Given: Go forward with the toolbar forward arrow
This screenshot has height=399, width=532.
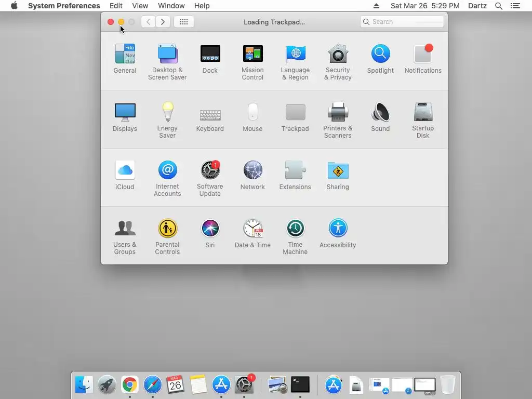Looking at the screenshot, I should 163,22.
